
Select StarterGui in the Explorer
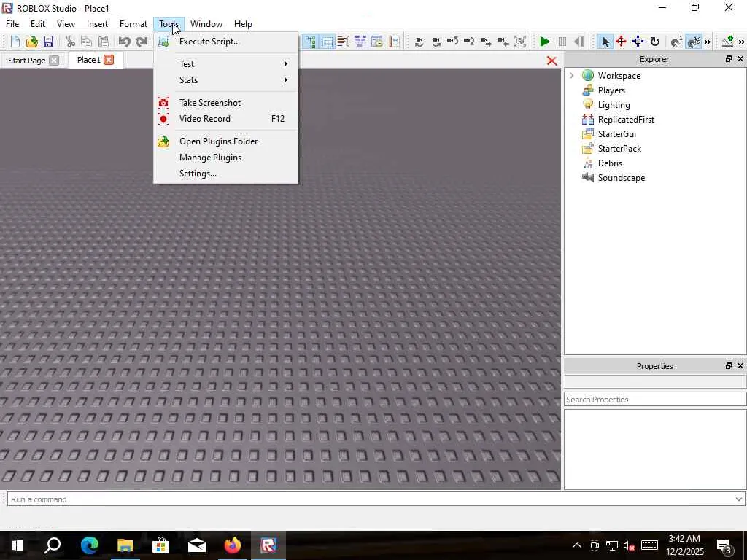617,134
